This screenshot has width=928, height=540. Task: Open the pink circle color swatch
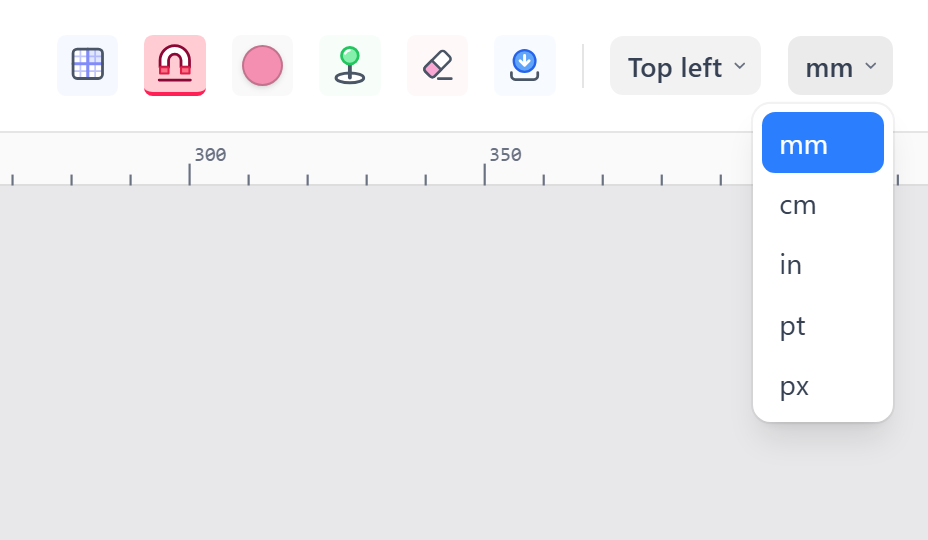(x=262, y=65)
